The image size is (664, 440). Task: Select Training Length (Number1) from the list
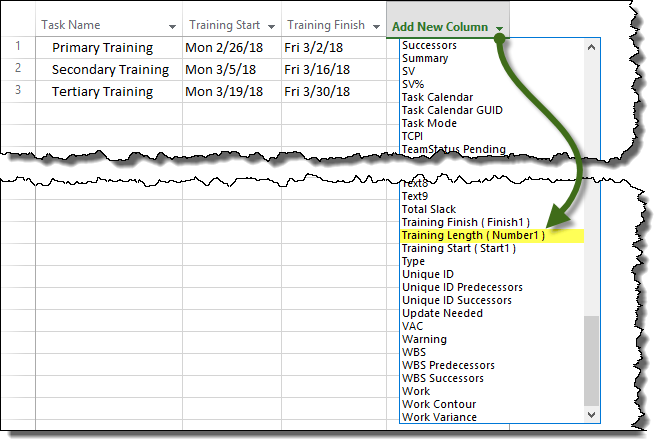[472, 235]
